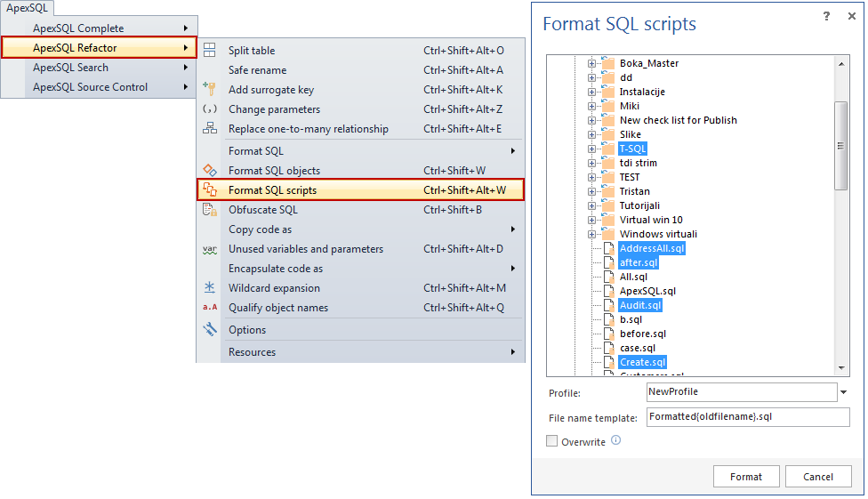This screenshot has height=499, width=868.
Task: Choose the Safe rename menu item
Action: coord(360,69)
